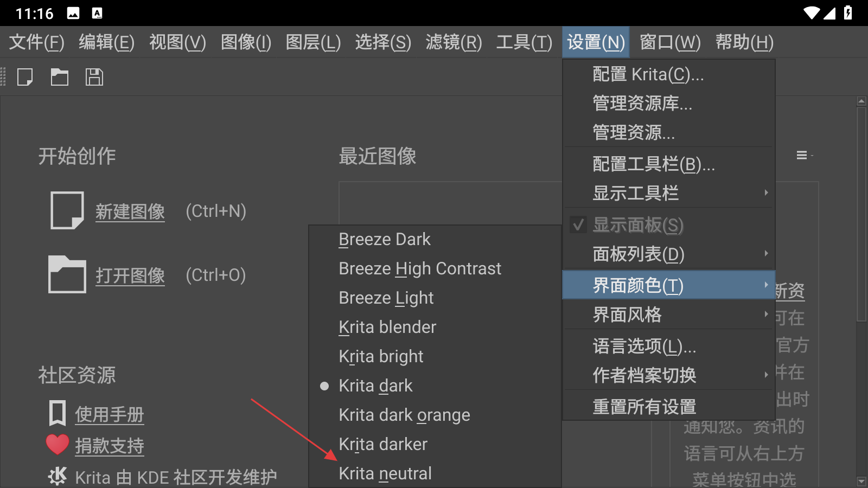Select 配置 Krita menu entry

648,74
